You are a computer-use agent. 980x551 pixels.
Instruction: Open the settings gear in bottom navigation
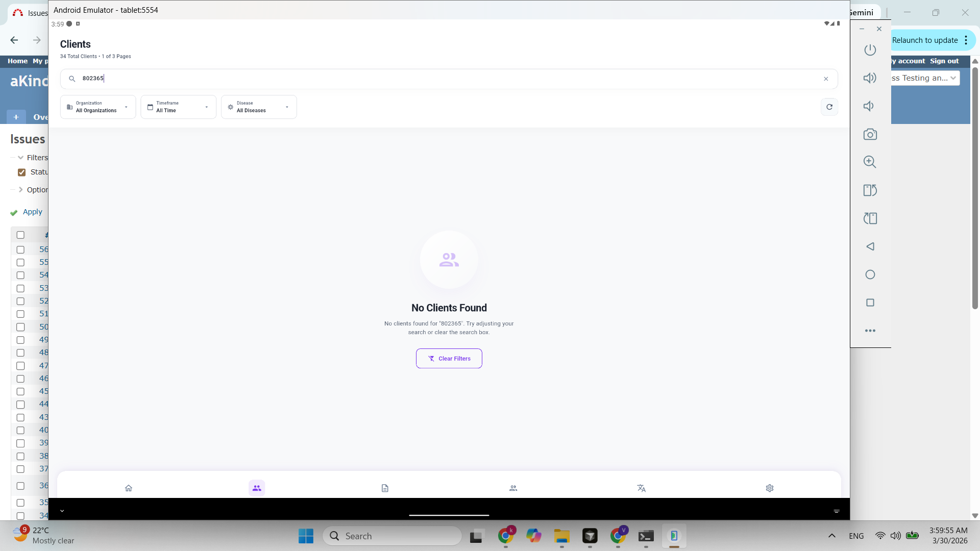pos(769,488)
